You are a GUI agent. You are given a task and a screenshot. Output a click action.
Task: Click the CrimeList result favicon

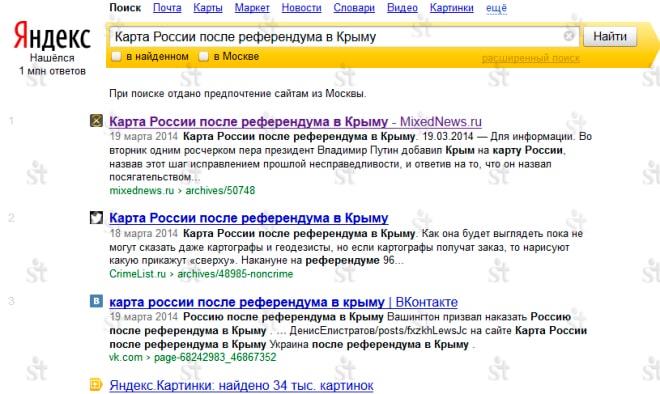point(96,217)
